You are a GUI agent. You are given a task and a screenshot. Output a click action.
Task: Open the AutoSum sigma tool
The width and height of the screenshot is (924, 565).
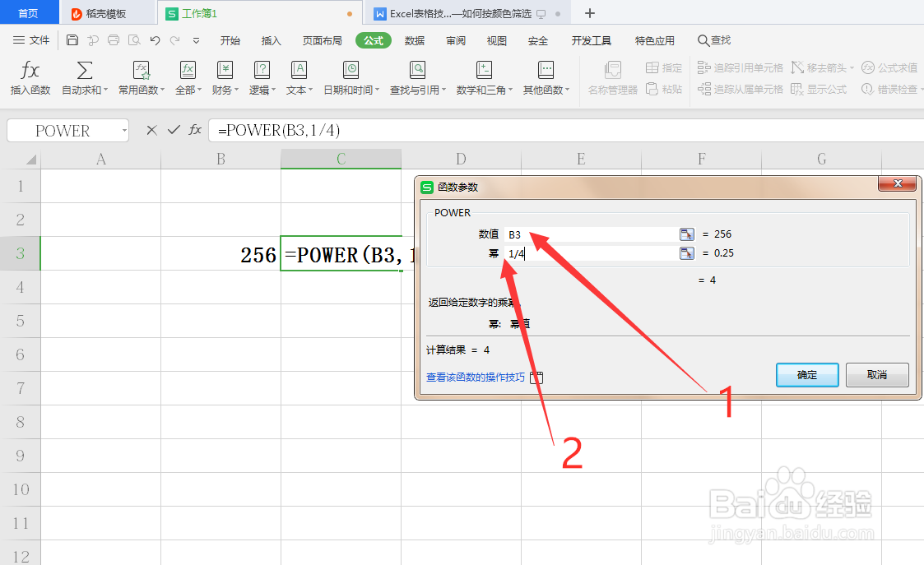pyautogui.click(x=85, y=71)
